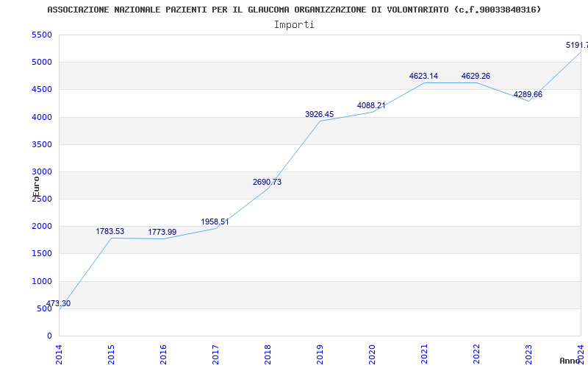Click the 2000 y-axis tick label
588x368 pixels.
click(42, 227)
